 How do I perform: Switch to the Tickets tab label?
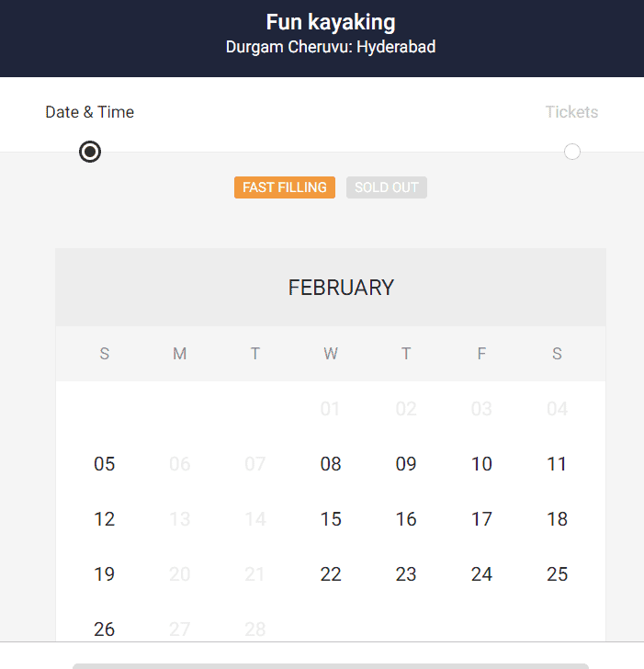(x=571, y=112)
